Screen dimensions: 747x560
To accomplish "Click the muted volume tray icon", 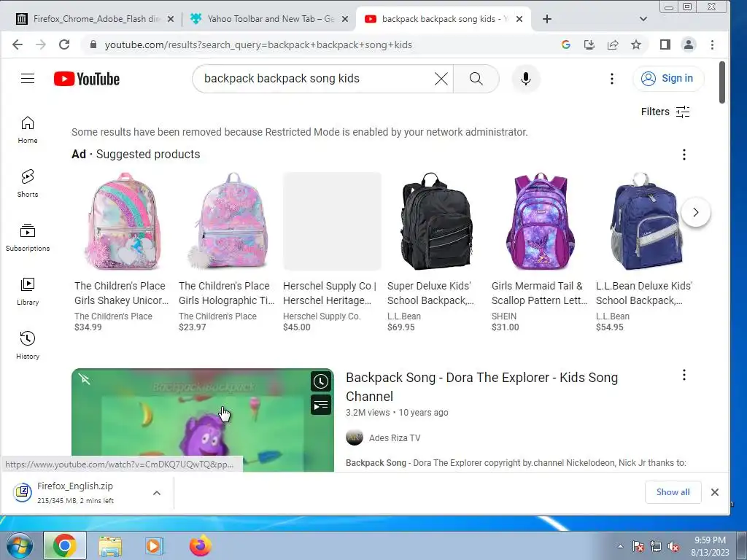I will point(673,547).
